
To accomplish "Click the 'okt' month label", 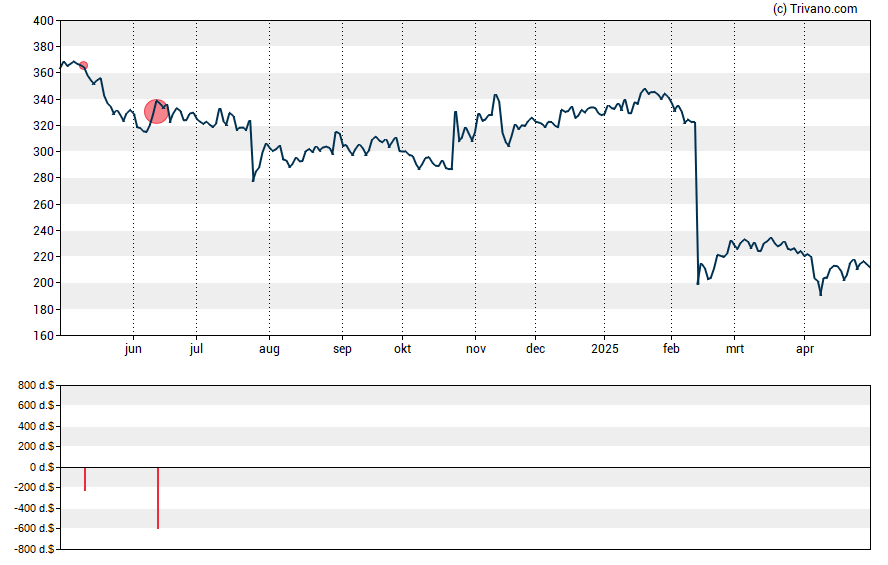I will 403,349.
